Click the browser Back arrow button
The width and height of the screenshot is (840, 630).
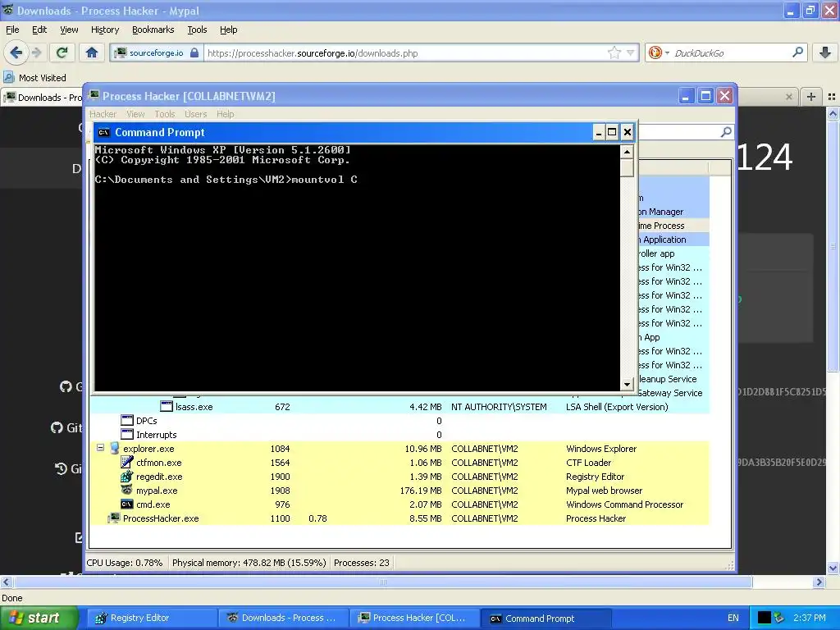pyautogui.click(x=16, y=52)
